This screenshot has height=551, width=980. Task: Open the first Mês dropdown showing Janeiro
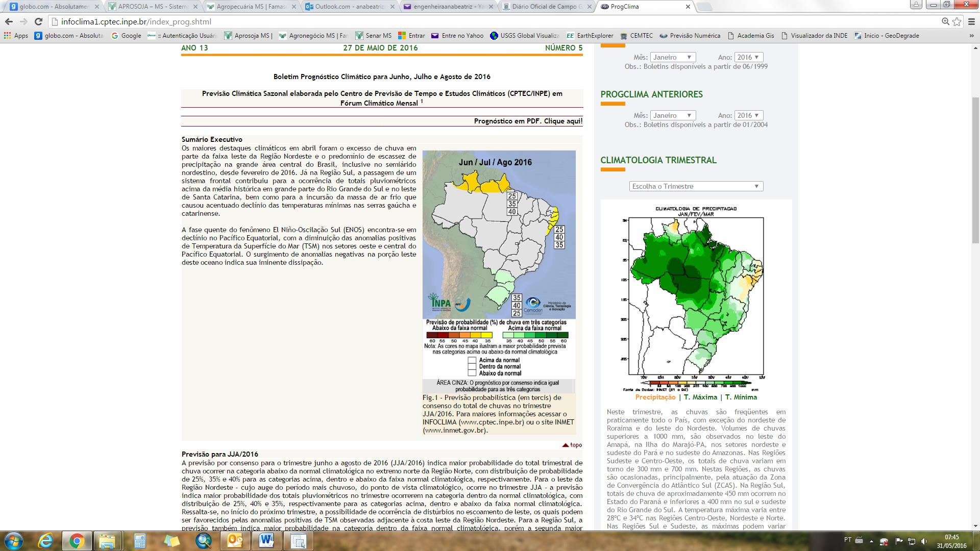(x=672, y=57)
